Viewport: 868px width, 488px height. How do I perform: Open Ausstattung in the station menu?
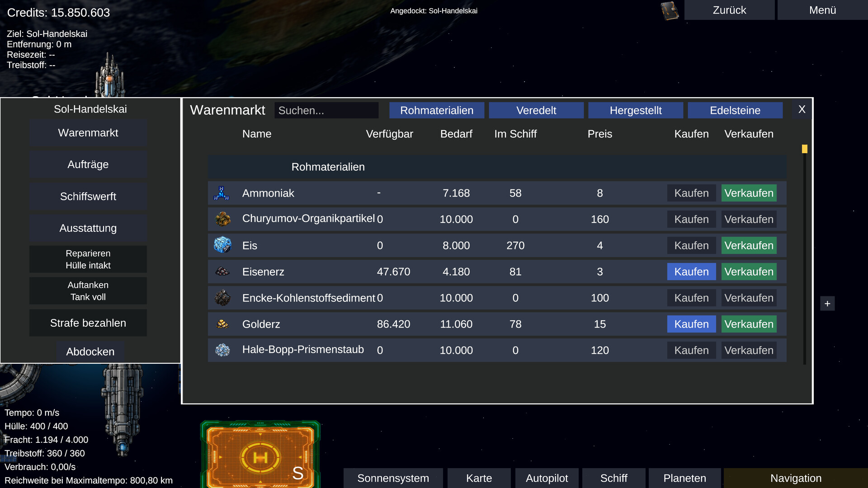88,228
